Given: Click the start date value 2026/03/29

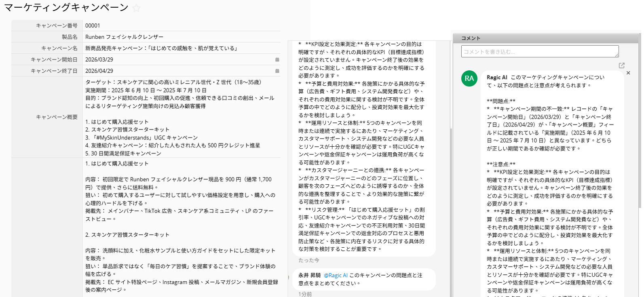Looking at the screenshot, I should [x=99, y=59].
